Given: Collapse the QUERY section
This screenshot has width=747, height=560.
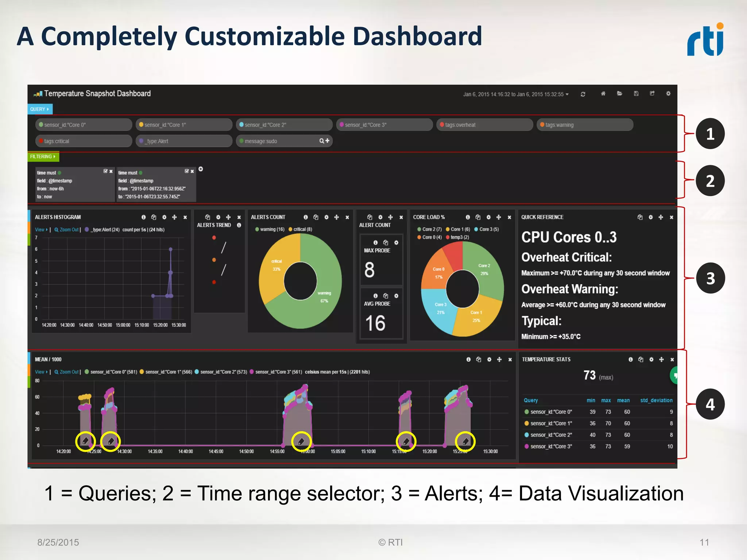Looking at the screenshot, I should 40,109.
